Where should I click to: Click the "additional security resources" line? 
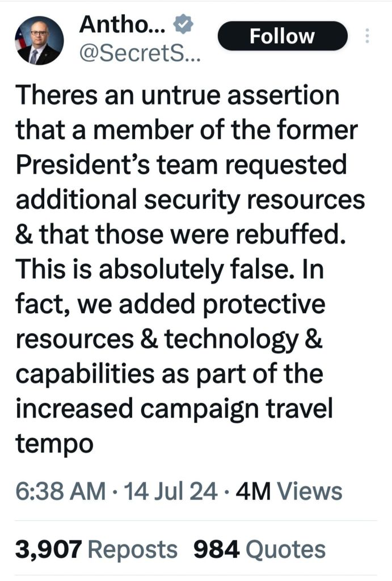(x=189, y=200)
